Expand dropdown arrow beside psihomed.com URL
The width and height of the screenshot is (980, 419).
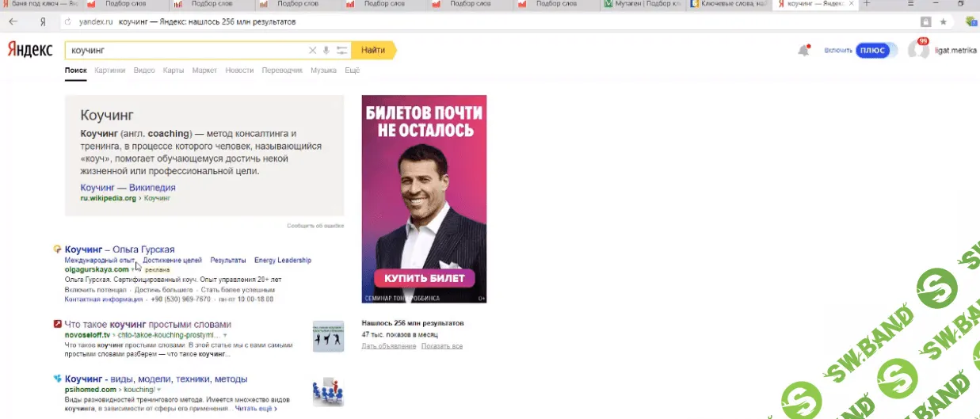tap(158, 390)
